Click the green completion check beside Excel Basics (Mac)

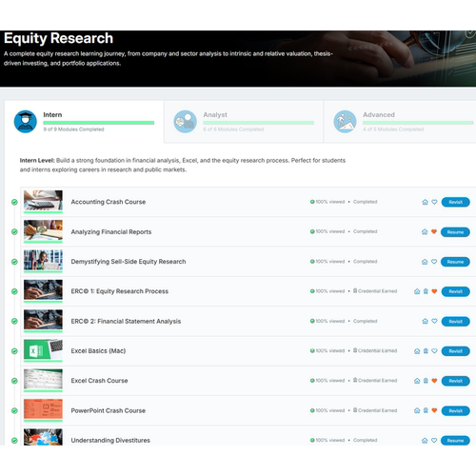tap(14, 351)
